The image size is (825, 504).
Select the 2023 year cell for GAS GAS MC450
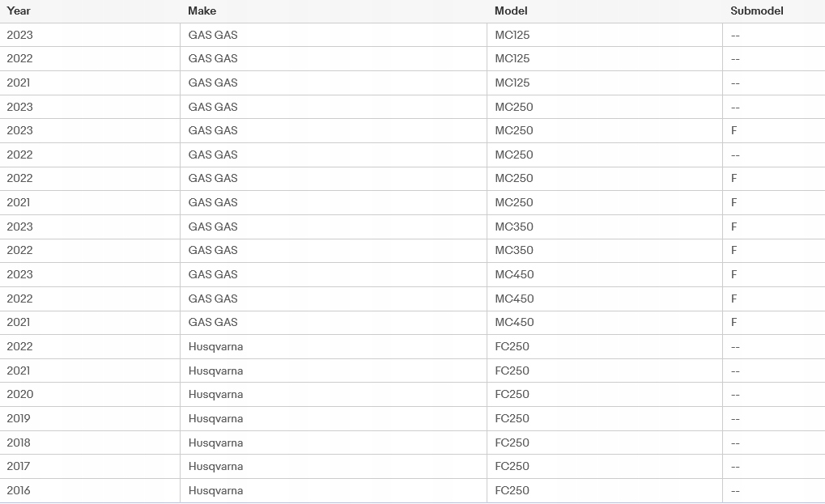(x=19, y=274)
